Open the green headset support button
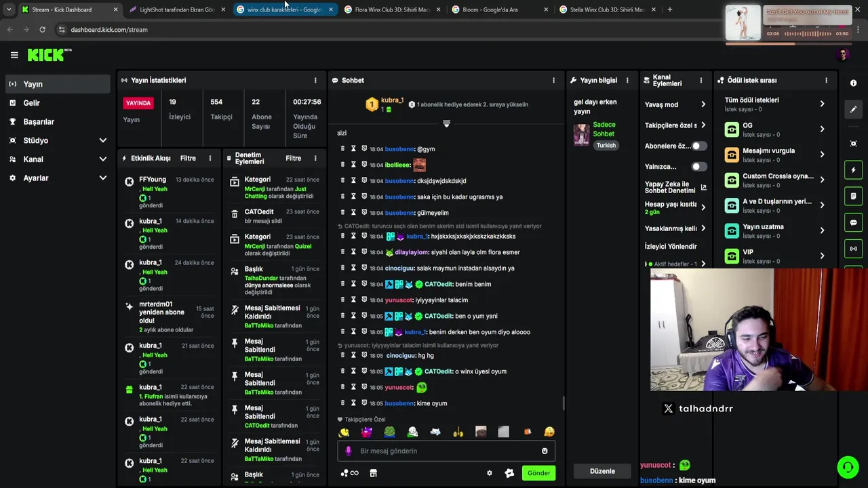This screenshot has width=868, height=488. coord(847,467)
